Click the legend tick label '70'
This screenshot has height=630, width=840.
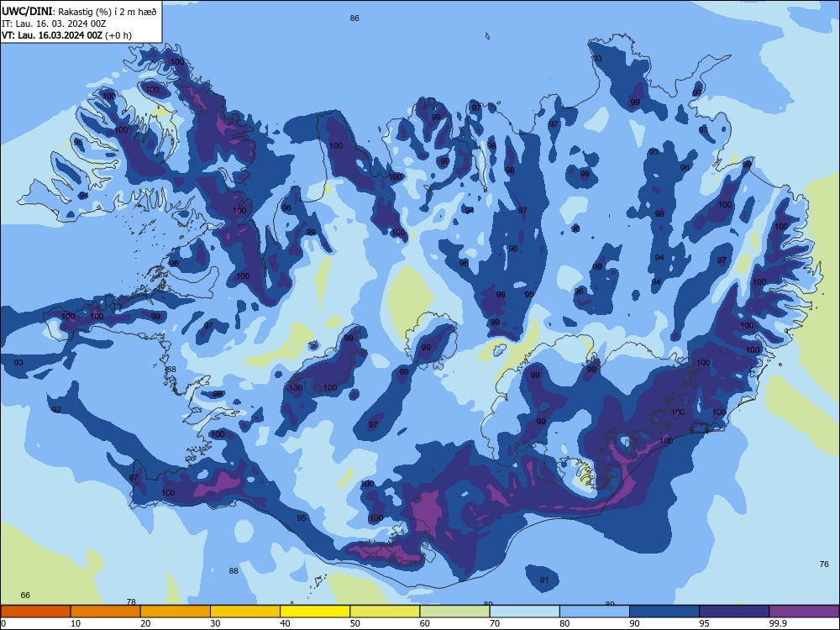point(495,623)
